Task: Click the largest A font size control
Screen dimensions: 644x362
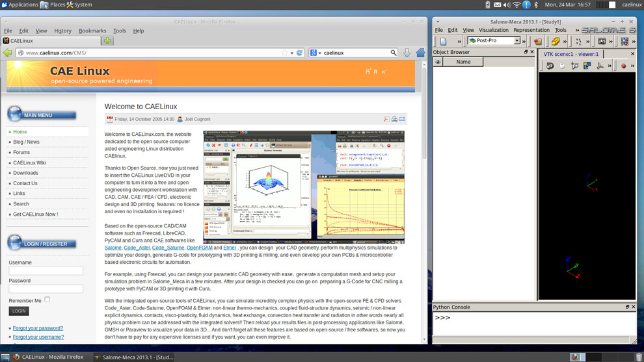Action: [368, 71]
